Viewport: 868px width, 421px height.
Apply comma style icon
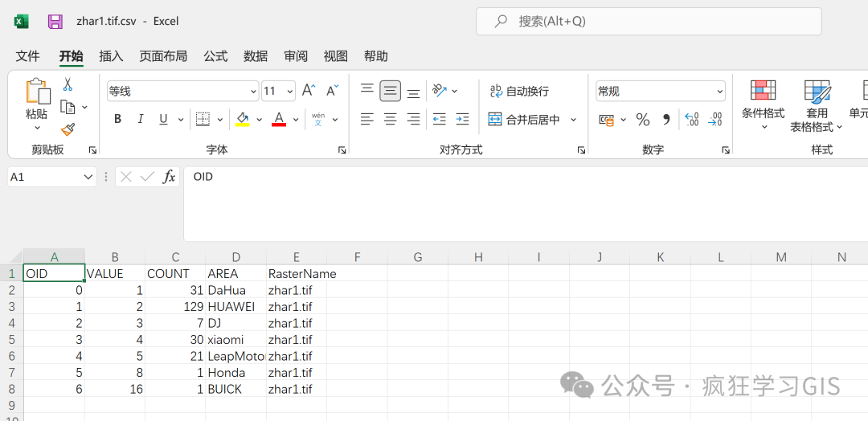666,120
